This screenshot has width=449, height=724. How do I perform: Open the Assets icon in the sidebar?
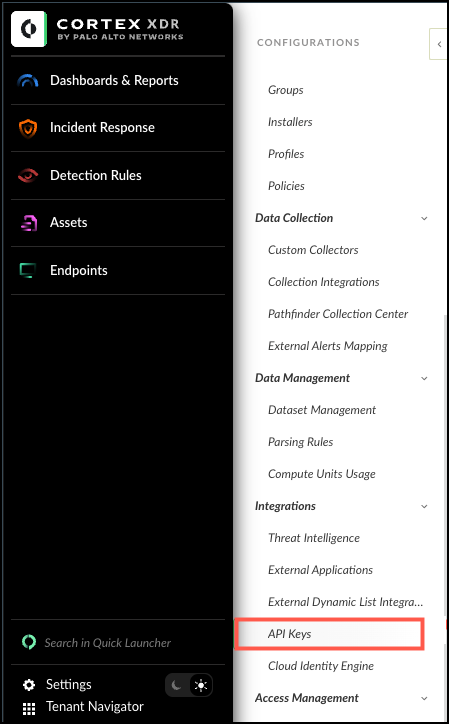click(28, 223)
